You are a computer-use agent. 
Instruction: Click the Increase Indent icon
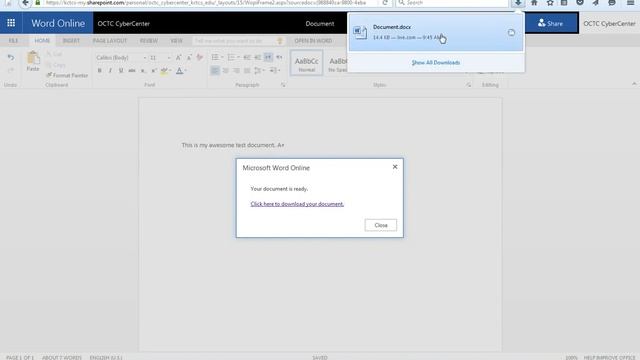[258, 58]
